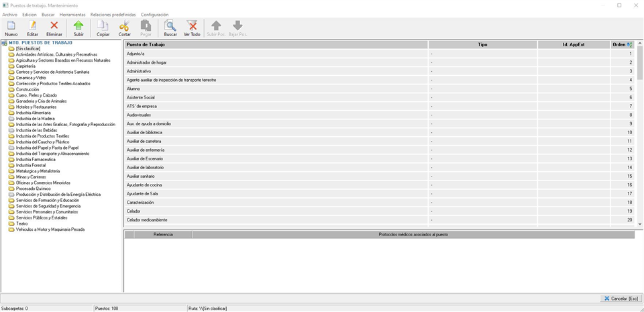Click Protocolos médicos asociados al puesto header
The width and height of the screenshot is (644, 312).
(413, 234)
